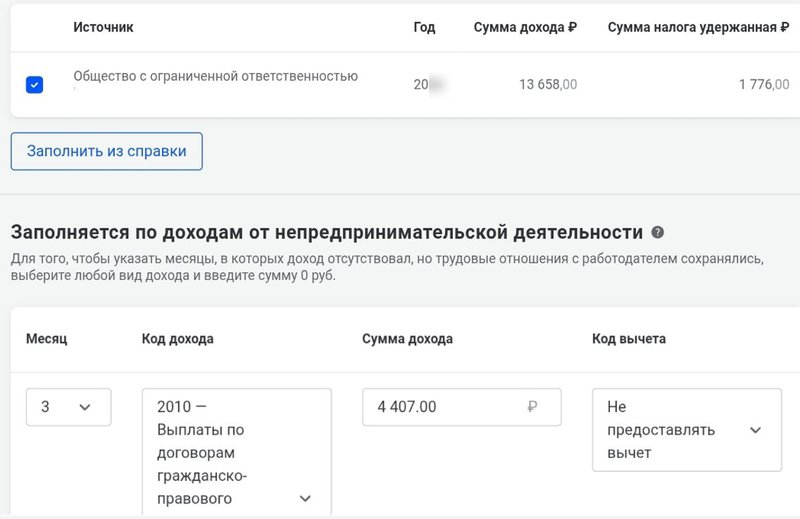Click the ruble sign in the income amount field
The image size is (800, 519).
(x=532, y=407)
